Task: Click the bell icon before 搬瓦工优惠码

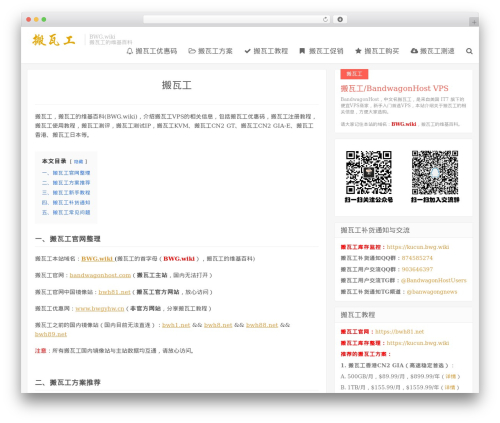Action: click(x=130, y=51)
